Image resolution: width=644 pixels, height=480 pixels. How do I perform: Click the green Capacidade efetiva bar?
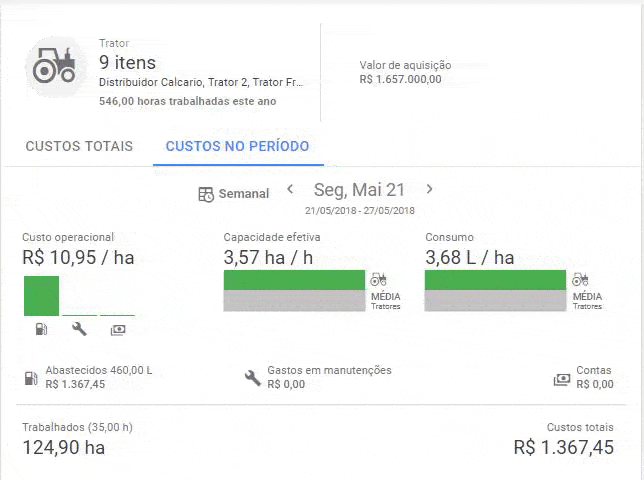tap(294, 280)
